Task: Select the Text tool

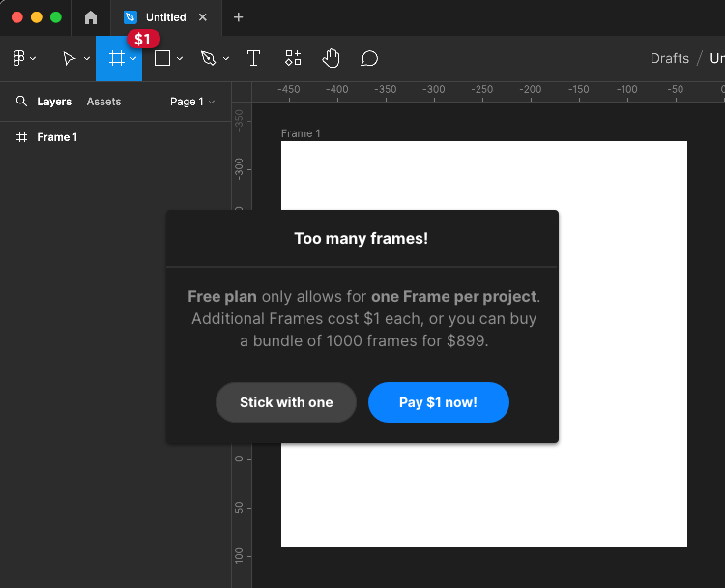Action: pyautogui.click(x=253, y=58)
